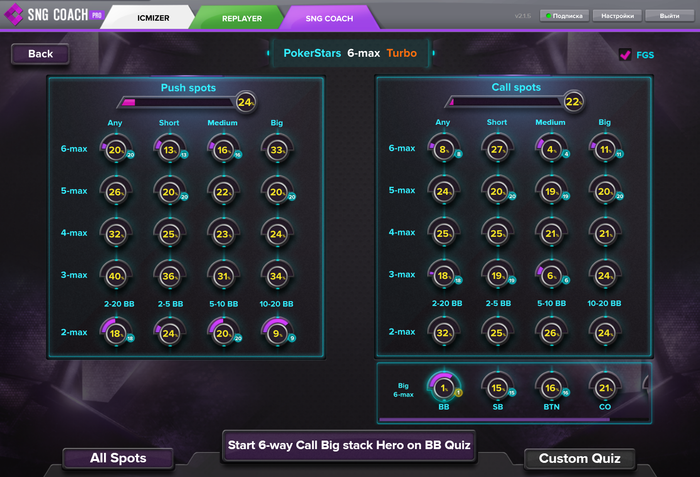
Task: Click the Call spots Short column header
Action: [x=497, y=122]
